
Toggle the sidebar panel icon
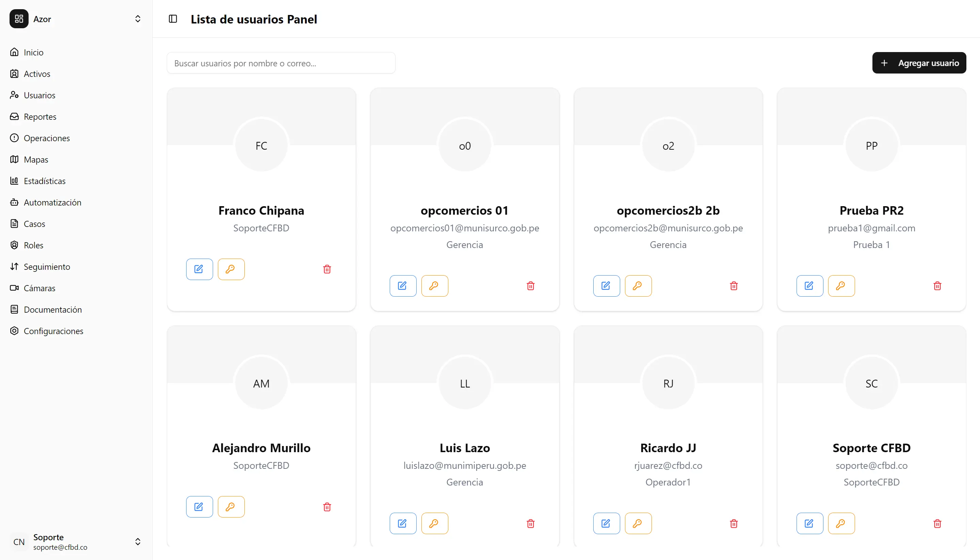[x=173, y=19]
